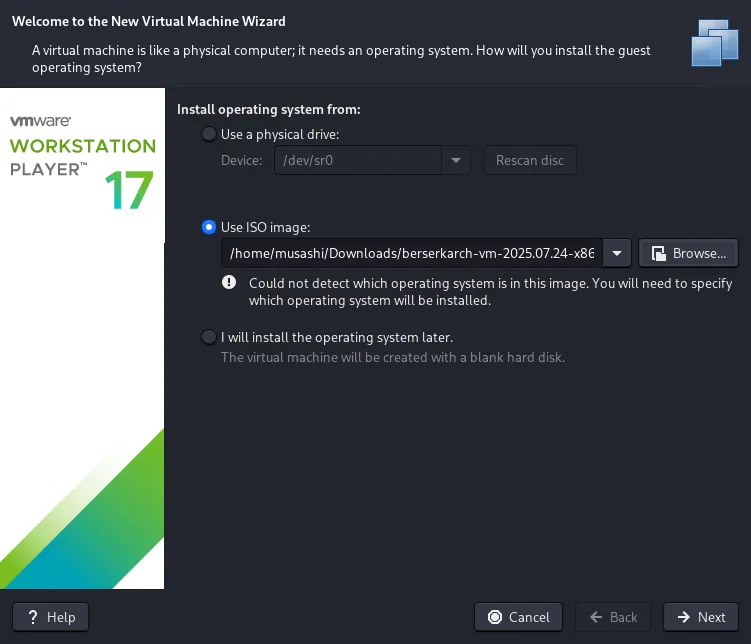The width and height of the screenshot is (751, 644).
Task: Click the VMware Workstation Player 17 logo
Action: point(82,162)
